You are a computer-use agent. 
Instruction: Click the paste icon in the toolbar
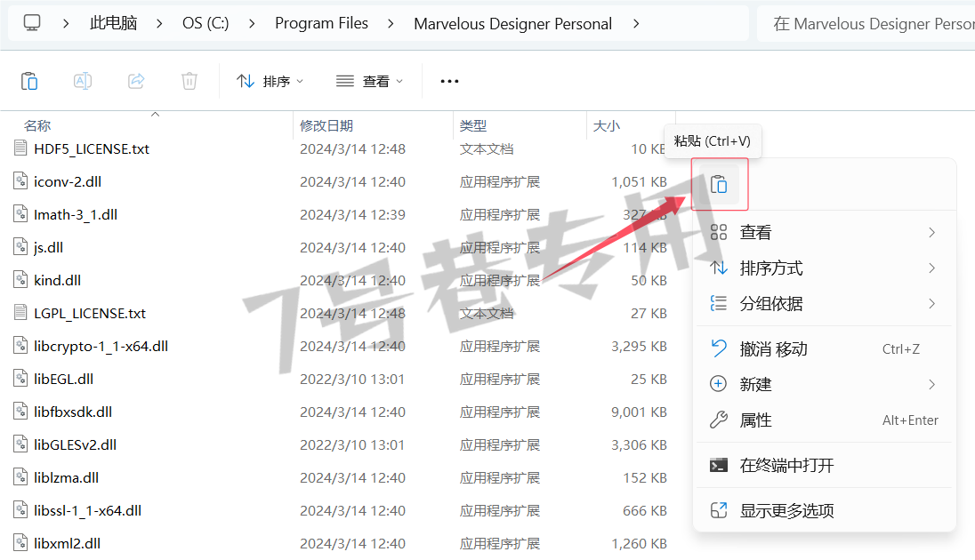coord(29,82)
